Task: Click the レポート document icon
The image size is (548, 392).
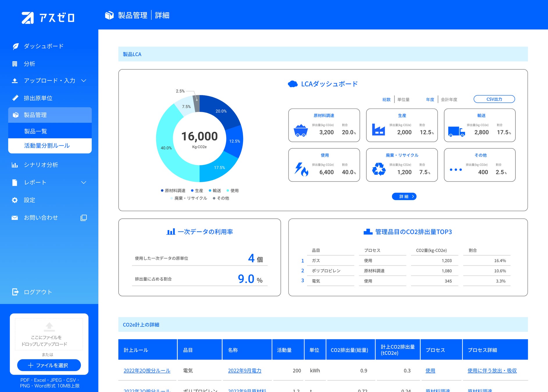Action: coord(15,183)
